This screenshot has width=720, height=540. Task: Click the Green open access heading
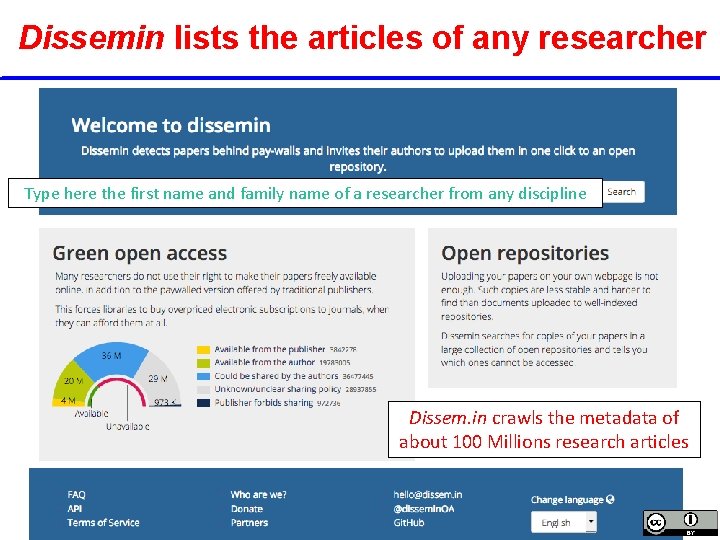point(140,253)
